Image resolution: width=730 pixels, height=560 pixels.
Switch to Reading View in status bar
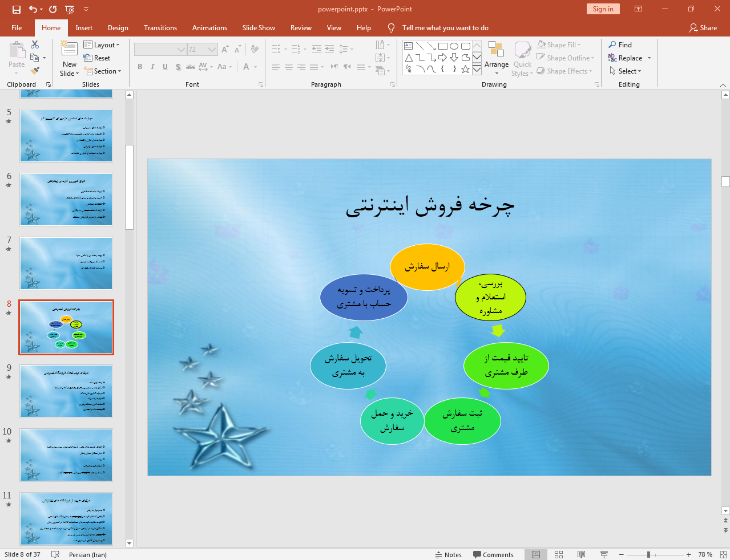click(x=581, y=554)
